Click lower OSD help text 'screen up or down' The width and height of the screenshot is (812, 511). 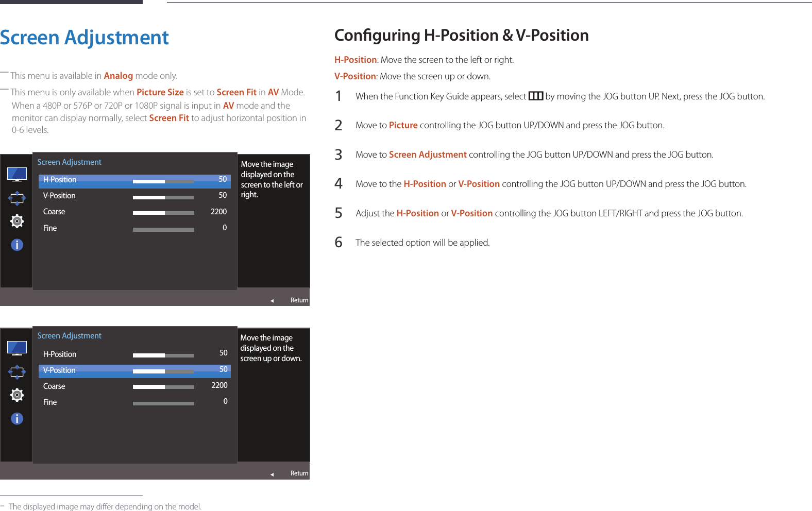[271, 359]
